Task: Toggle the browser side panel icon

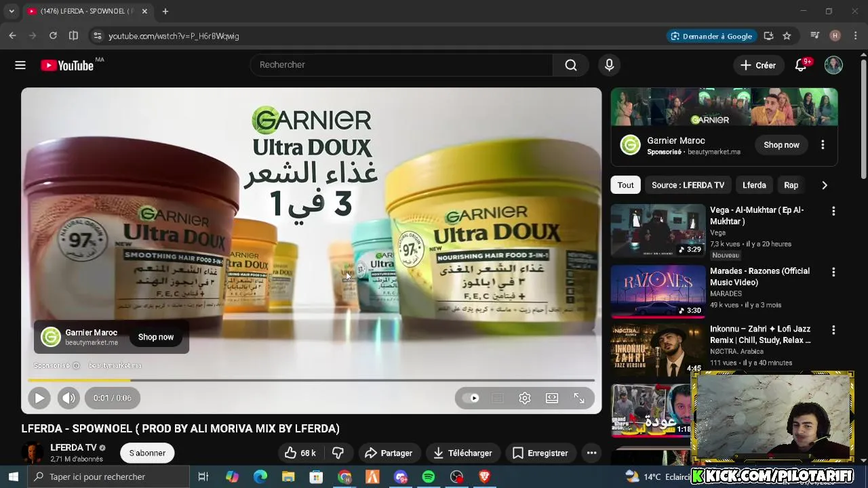Action: (73, 36)
